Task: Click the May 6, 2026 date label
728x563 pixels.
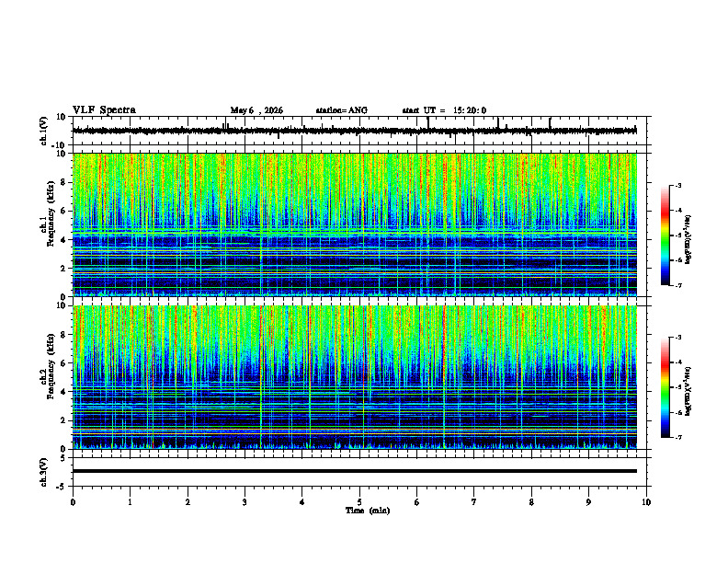Action: click(256, 110)
